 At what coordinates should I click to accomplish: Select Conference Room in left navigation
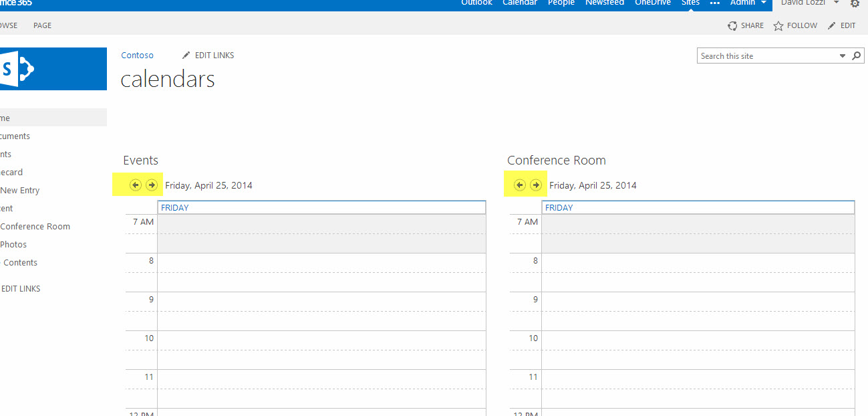35,226
